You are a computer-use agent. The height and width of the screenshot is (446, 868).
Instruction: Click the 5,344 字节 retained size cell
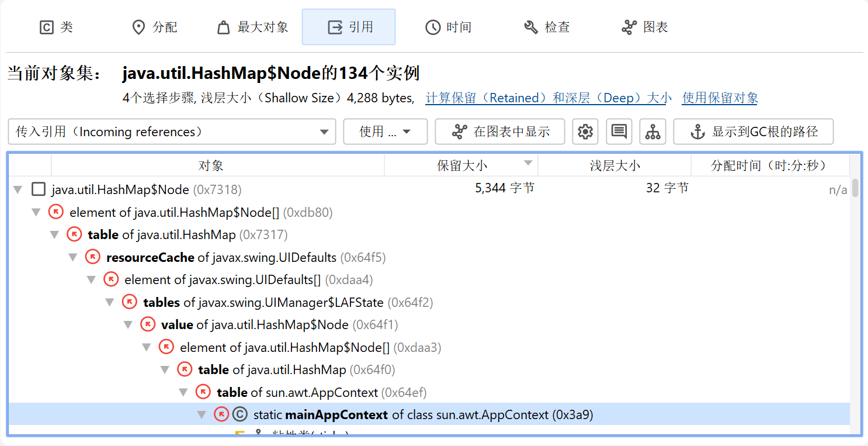pyautogui.click(x=505, y=188)
